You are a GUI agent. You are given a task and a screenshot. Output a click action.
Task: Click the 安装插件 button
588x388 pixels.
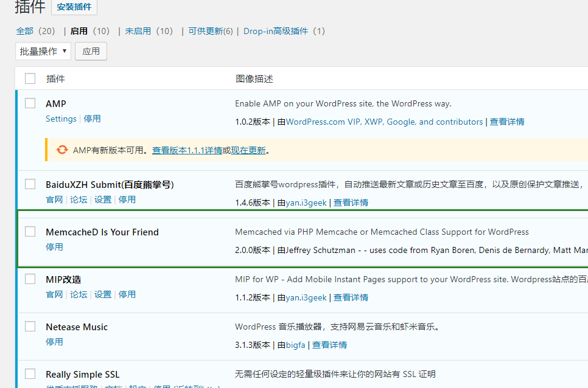[74, 7]
